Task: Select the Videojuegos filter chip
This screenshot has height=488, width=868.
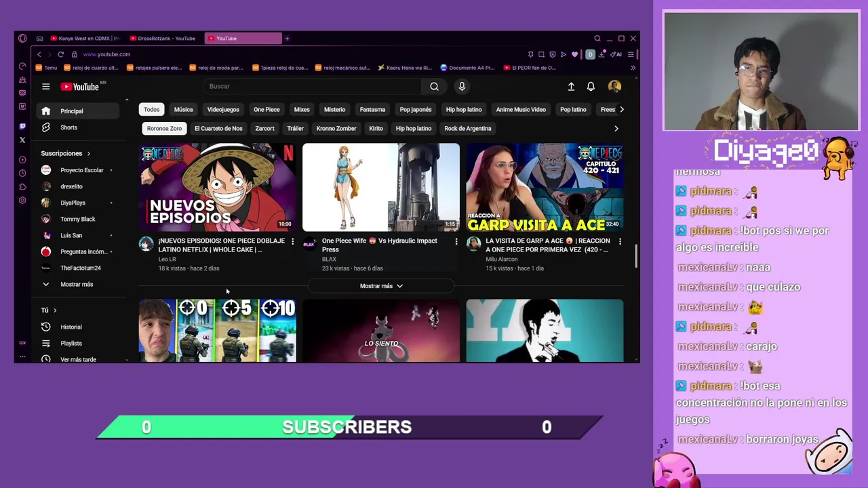Action: [223, 109]
